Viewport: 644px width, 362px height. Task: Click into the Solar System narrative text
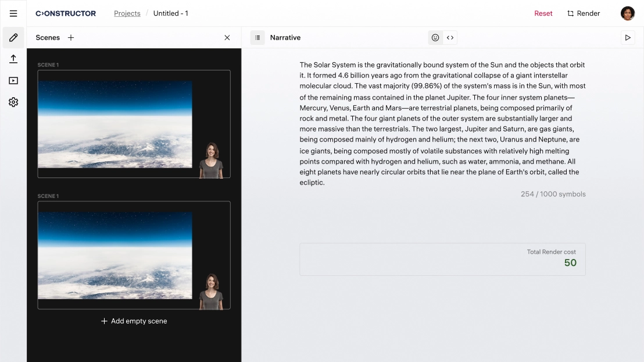tap(442, 123)
